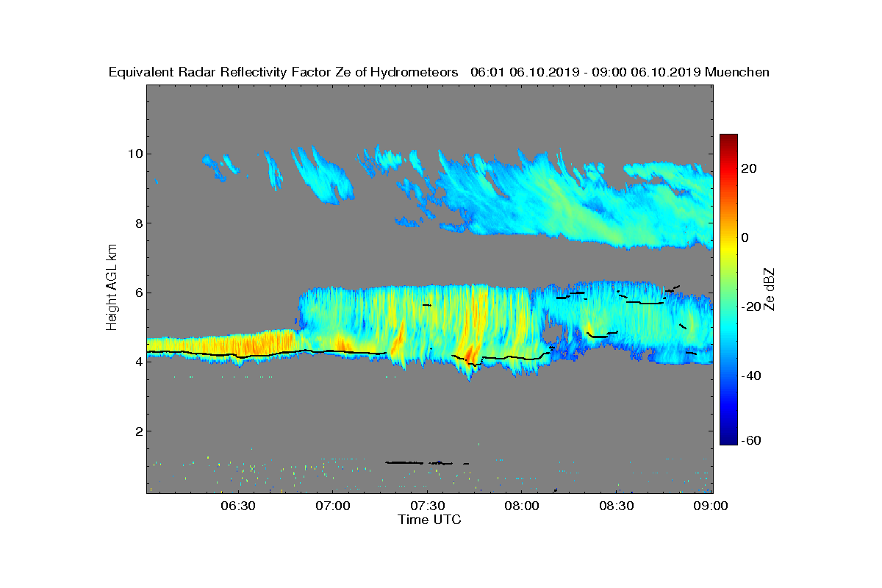Click the 08:00 time tick label
Viewport: 882px width, 588px height.
(x=523, y=506)
